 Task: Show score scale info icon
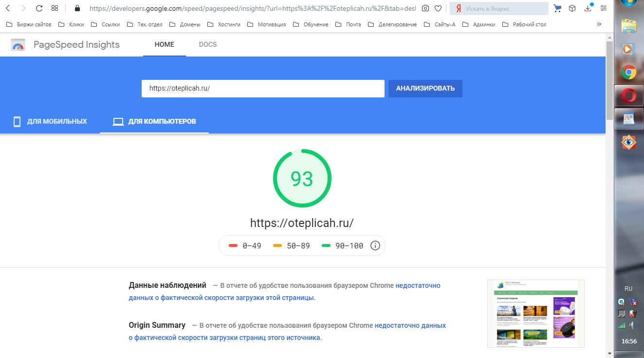(x=375, y=245)
